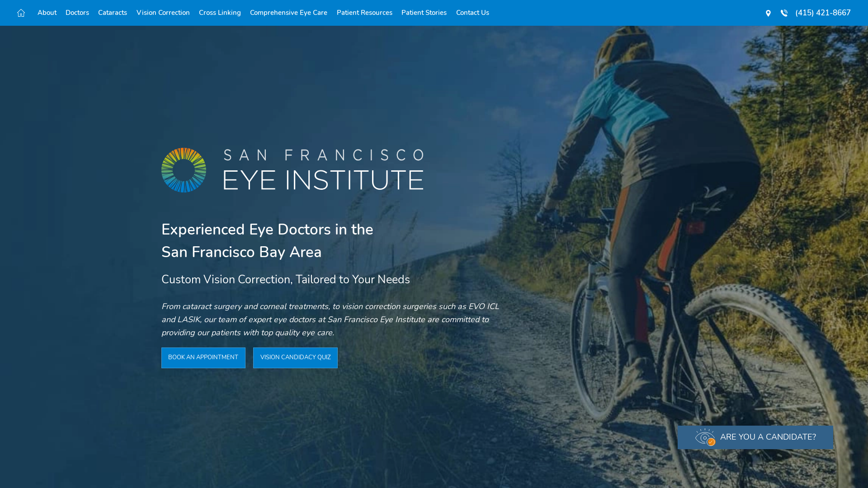Click the San Francisco Eye Institute wordmark
Viewport: 868px width, 488px height.
(323, 170)
